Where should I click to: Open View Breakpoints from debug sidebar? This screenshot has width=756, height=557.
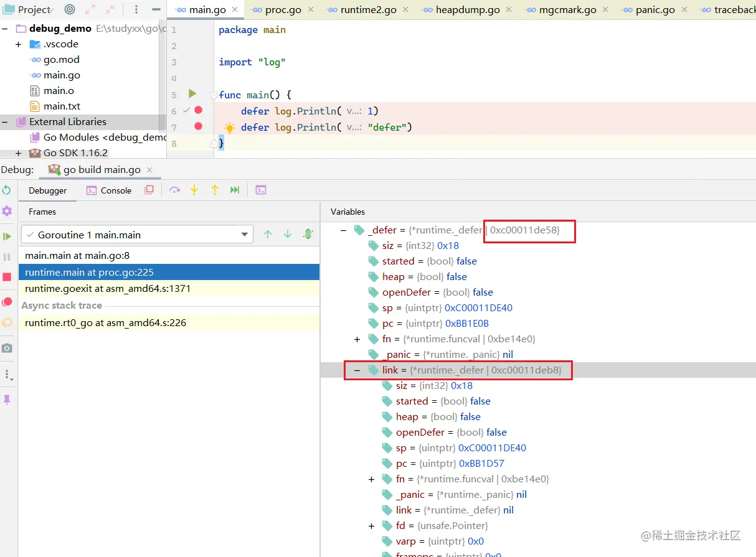pos(7,302)
